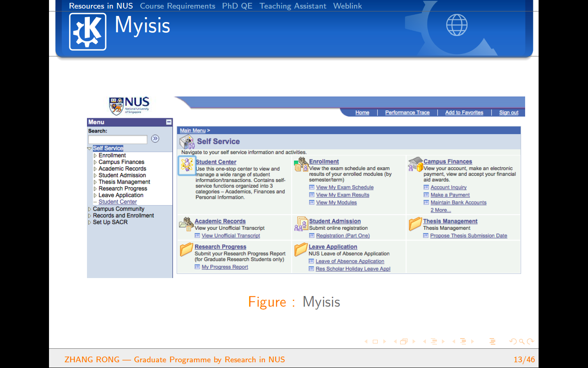Screen dimensions: 588x368
Task: Click the Research Progress folder icon
Action: pos(186,249)
